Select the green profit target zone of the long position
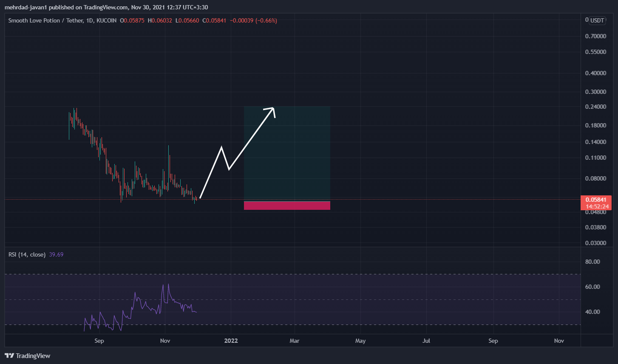 click(287, 154)
